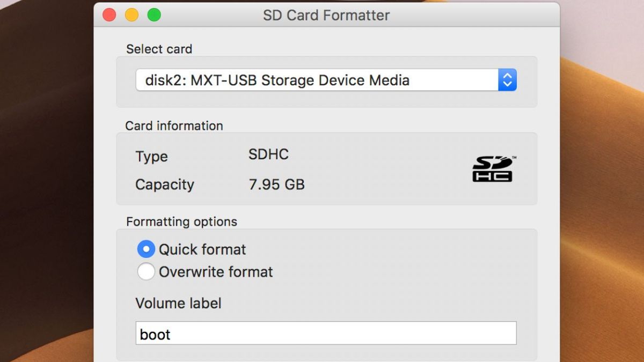Click the SDHC logo icon
Viewport: 644px width, 362px height.
click(494, 169)
